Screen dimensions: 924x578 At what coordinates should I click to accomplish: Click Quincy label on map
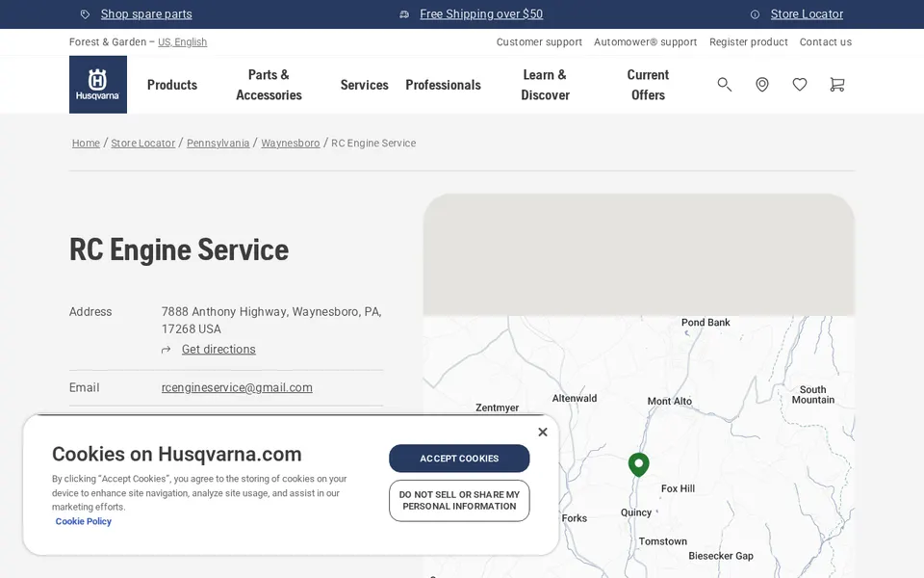[x=636, y=512]
